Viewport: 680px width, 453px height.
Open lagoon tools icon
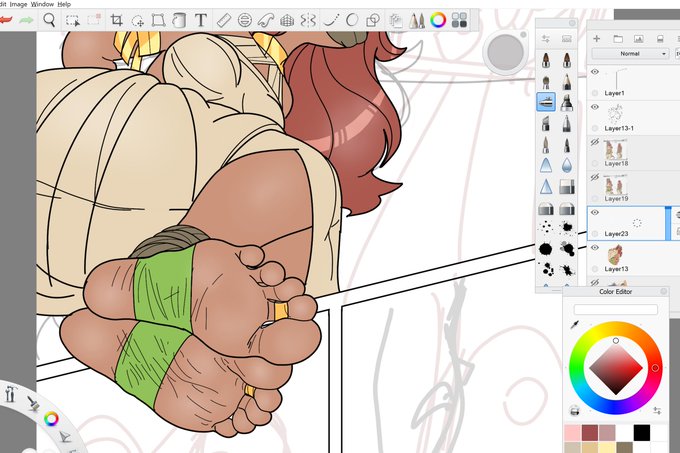point(11,394)
